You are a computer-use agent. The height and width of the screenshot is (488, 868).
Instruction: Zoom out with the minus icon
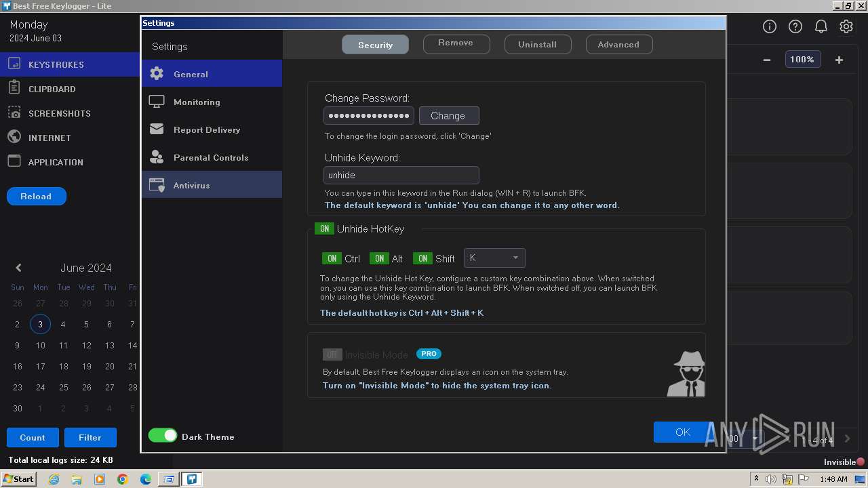[x=767, y=60]
